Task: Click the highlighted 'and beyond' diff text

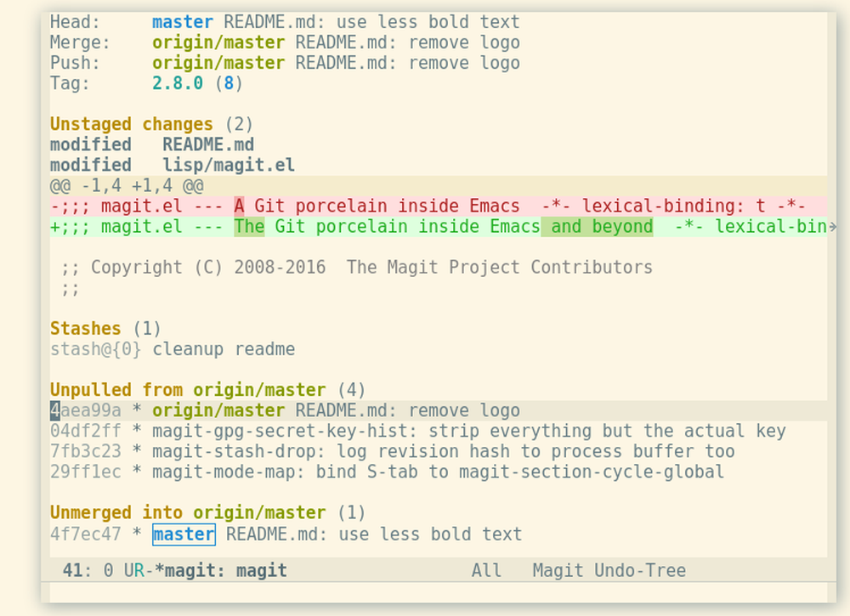Action: (x=597, y=227)
